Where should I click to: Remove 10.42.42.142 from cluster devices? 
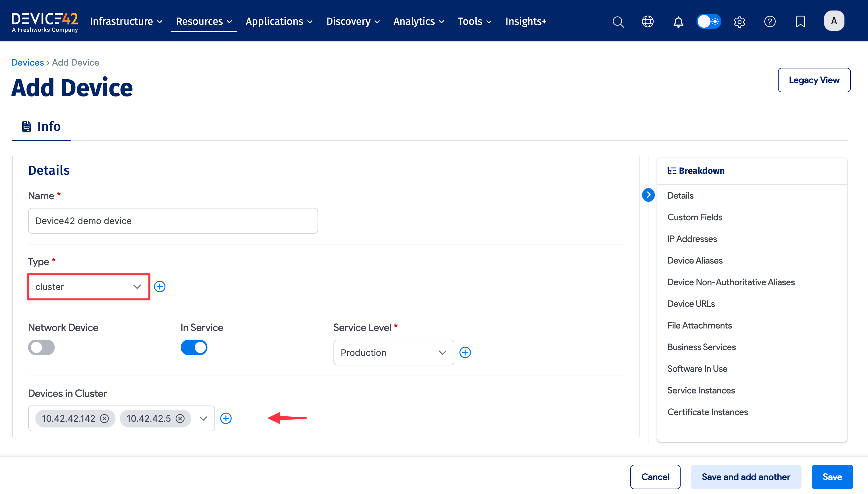[x=104, y=418]
